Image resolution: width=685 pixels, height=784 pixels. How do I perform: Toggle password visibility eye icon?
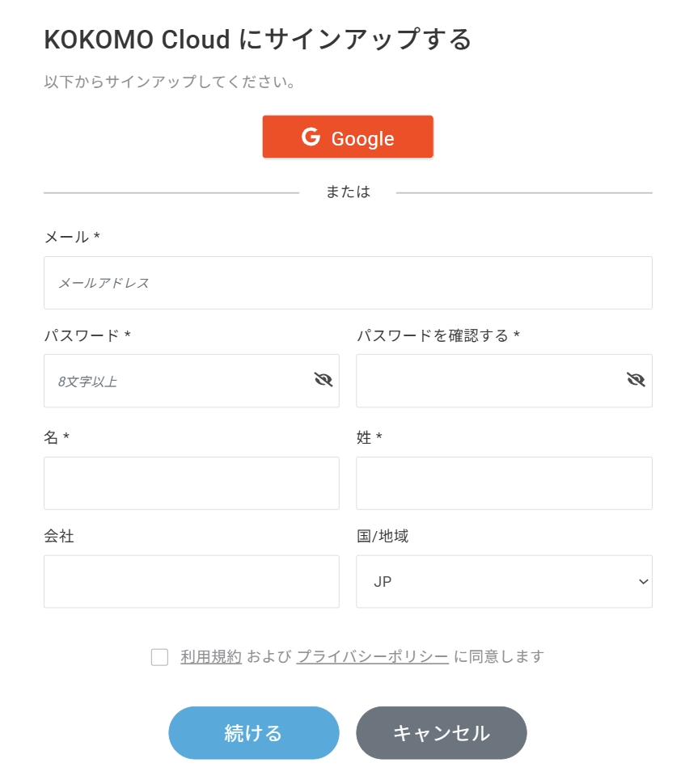(x=323, y=380)
